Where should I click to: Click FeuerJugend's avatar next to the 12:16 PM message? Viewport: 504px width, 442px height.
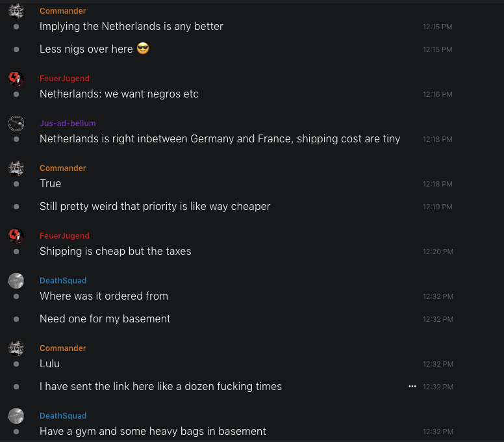pos(16,79)
